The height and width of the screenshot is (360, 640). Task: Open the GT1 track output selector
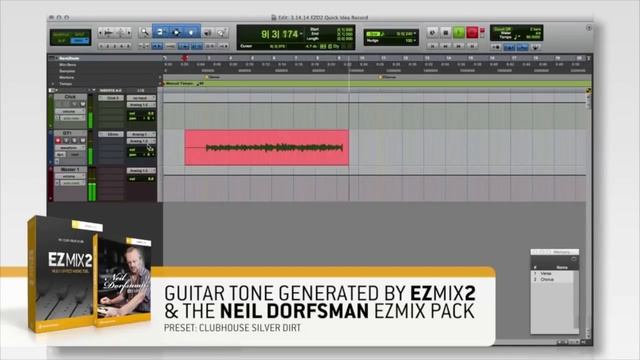[141, 141]
